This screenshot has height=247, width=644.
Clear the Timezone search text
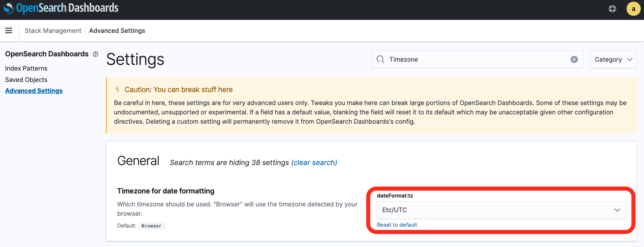[x=574, y=59]
